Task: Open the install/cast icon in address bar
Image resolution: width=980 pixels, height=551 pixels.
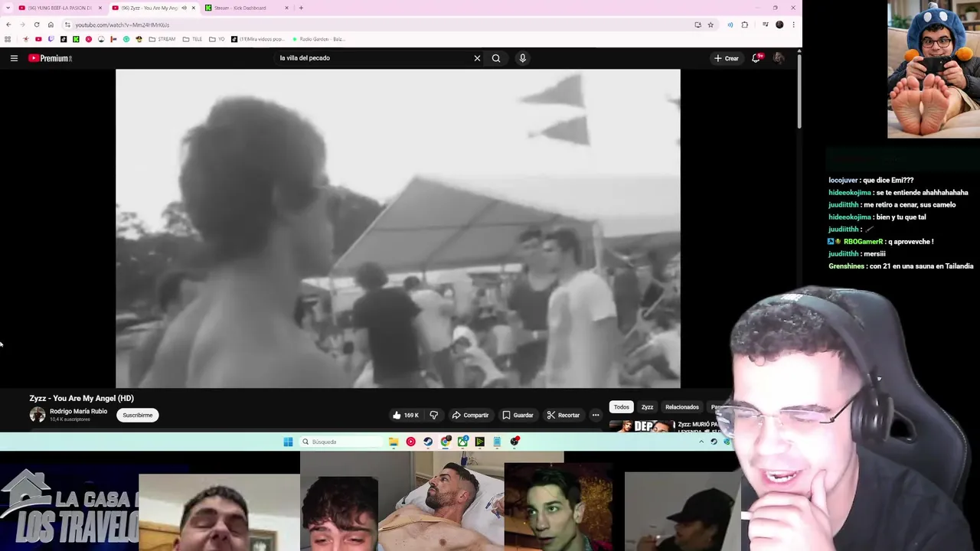Action: point(697,24)
